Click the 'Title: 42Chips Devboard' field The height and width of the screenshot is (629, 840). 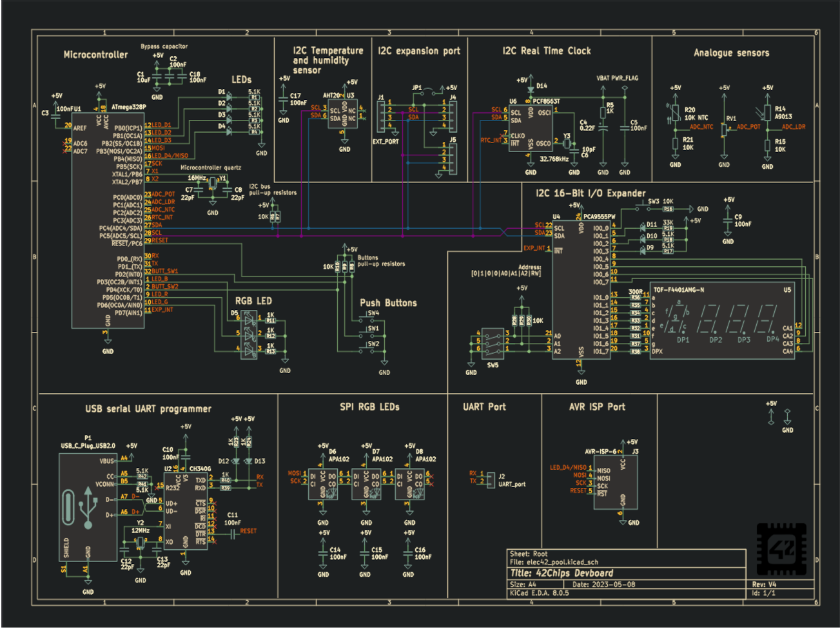562,573
